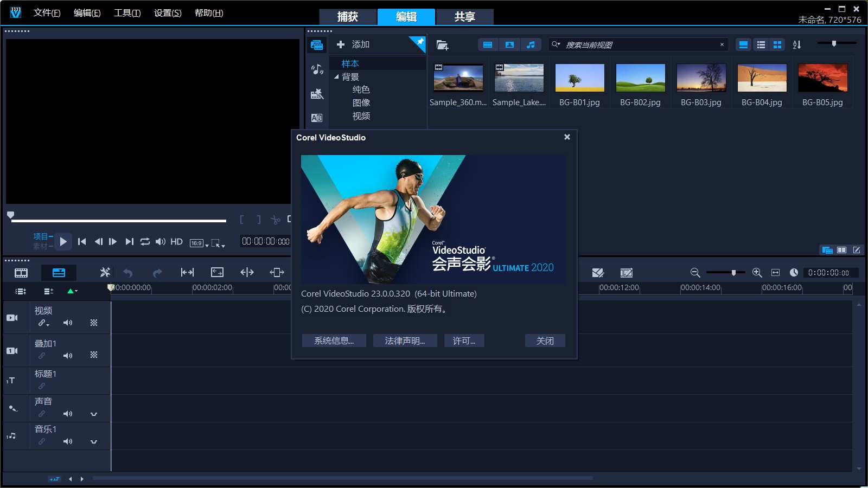
Task: Mute the 视频 track audio
Action: click(68, 323)
